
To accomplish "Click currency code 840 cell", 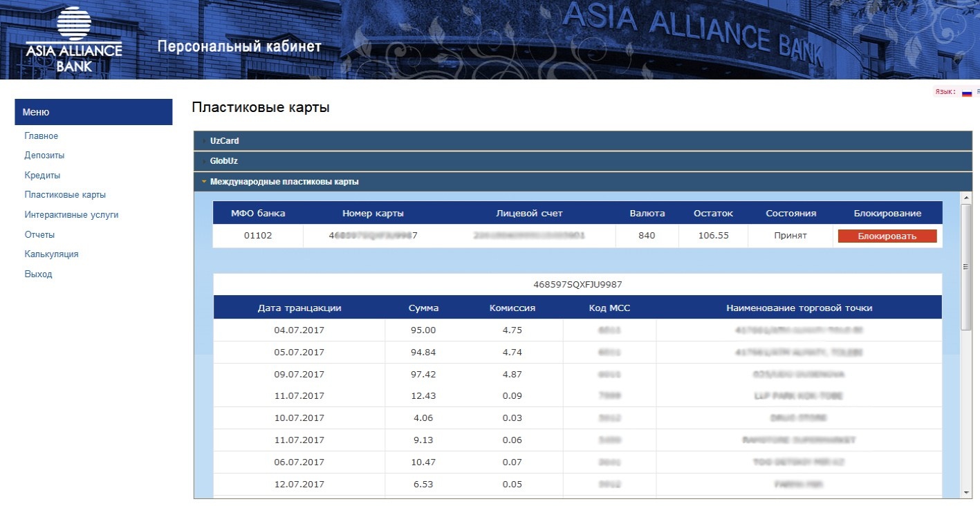I will pos(647,236).
